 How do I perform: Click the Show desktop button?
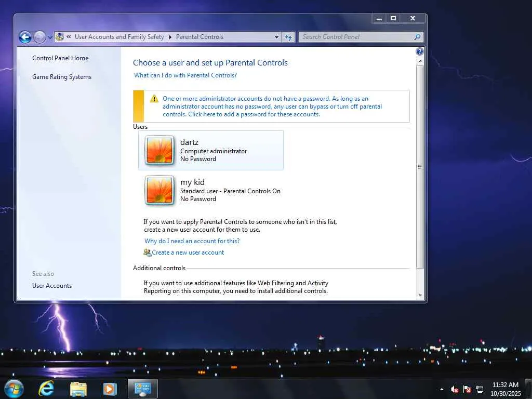coord(528,389)
